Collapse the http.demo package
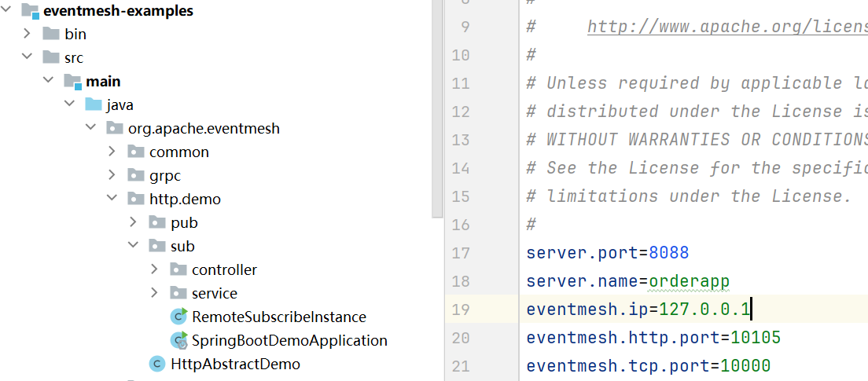The width and height of the screenshot is (868, 381). tap(112, 199)
